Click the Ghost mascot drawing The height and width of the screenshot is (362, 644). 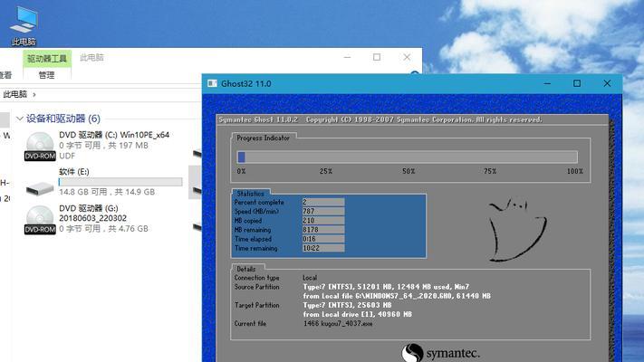point(517,231)
